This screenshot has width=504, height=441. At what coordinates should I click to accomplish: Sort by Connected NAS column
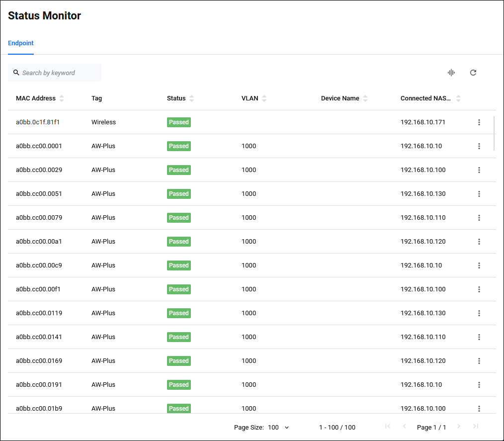[x=458, y=98]
